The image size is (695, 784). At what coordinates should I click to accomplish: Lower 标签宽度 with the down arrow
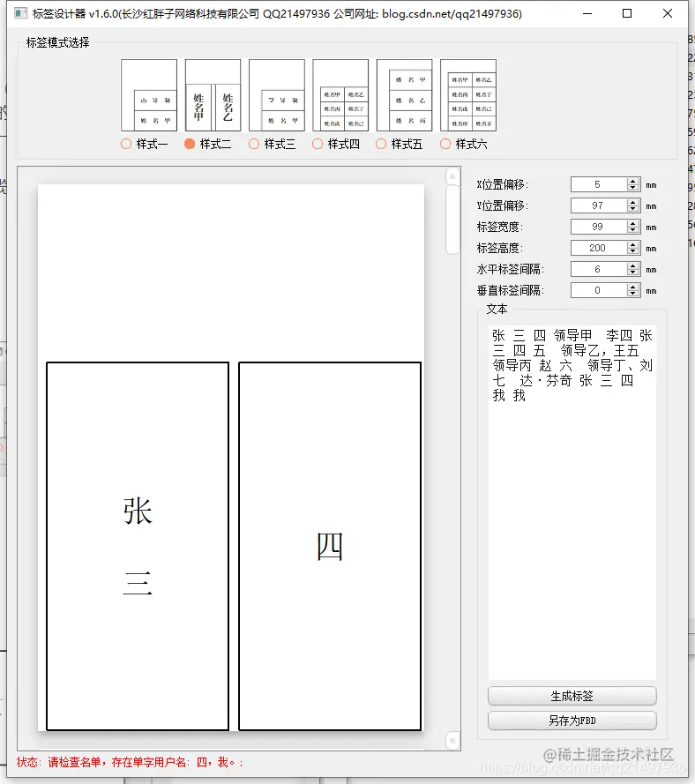click(x=633, y=230)
